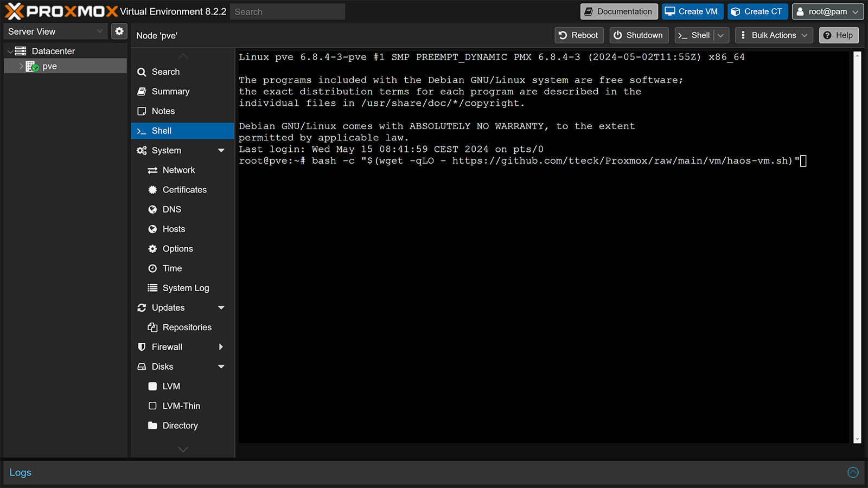Click inside the top Search field
Viewport: 868px width, 488px height.
pos(287,11)
